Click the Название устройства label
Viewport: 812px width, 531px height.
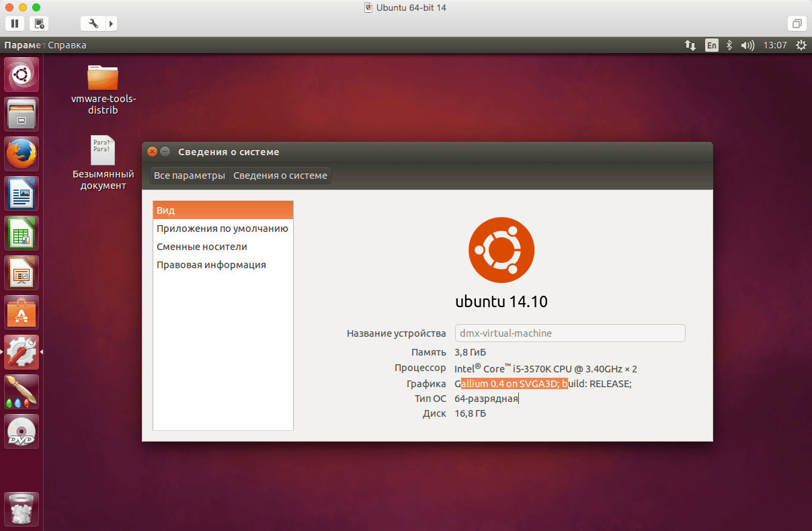tap(396, 333)
